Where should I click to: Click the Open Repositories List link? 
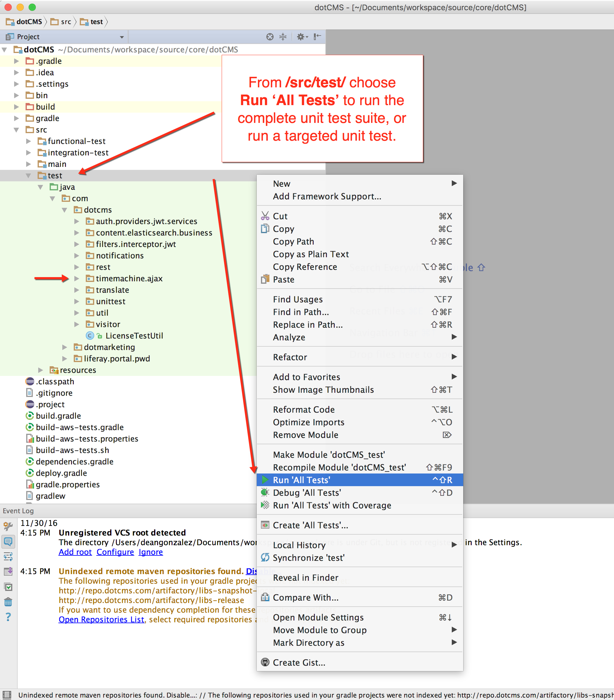pyautogui.click(x=101, y=619)
